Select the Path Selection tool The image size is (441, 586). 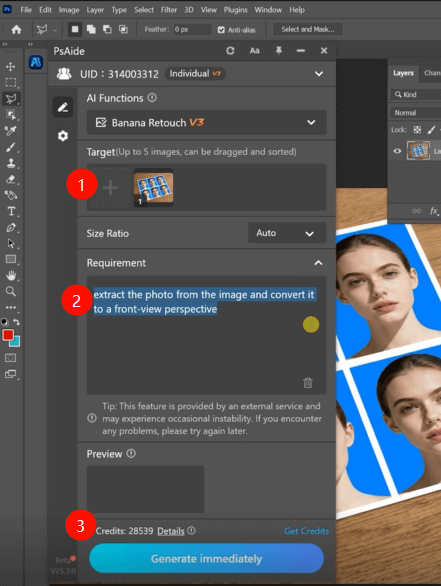point(11,244)
